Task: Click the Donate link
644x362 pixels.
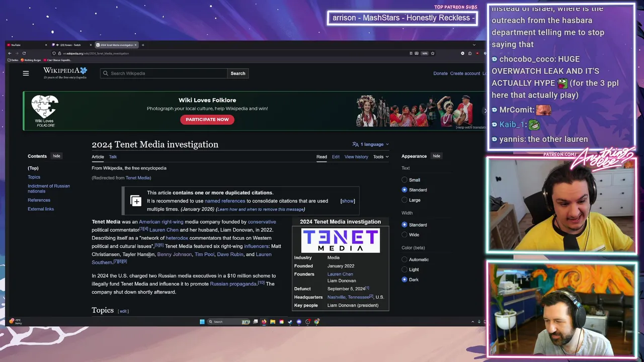Action: coord(440,73)
